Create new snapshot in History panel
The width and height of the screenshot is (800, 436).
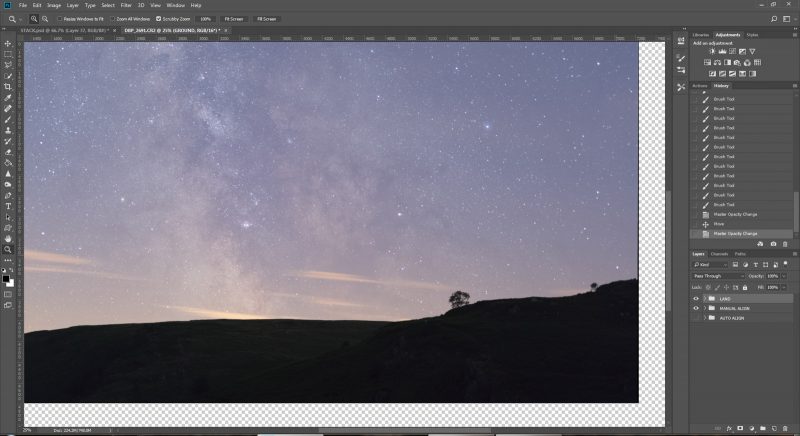tap(773, 244)
